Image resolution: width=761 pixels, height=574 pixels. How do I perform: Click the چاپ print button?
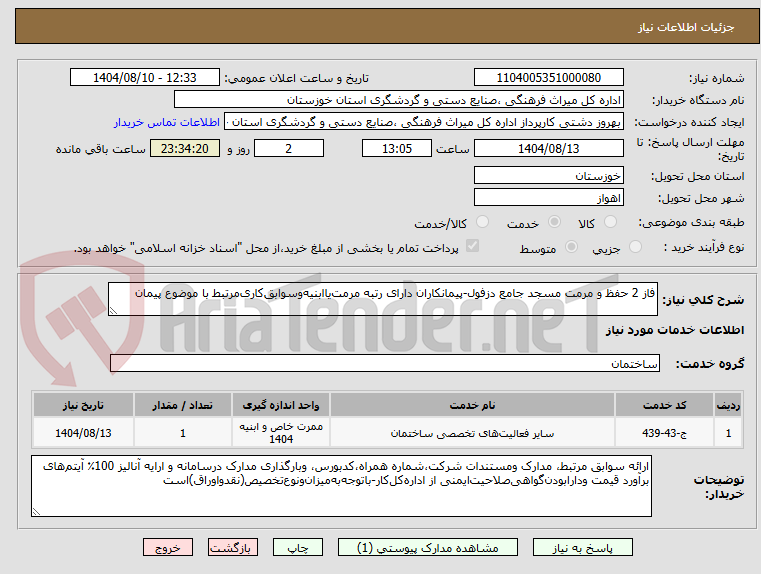click(x=298, y=547)
